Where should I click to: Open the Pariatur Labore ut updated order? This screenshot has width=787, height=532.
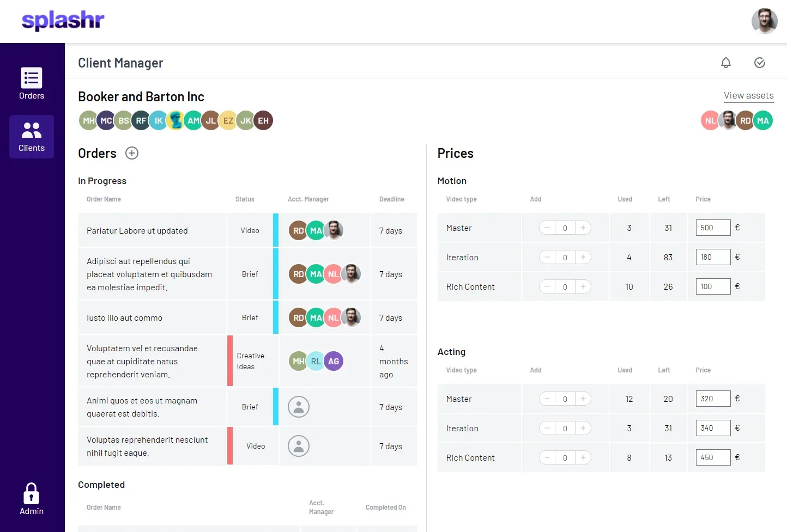point(137,230)
